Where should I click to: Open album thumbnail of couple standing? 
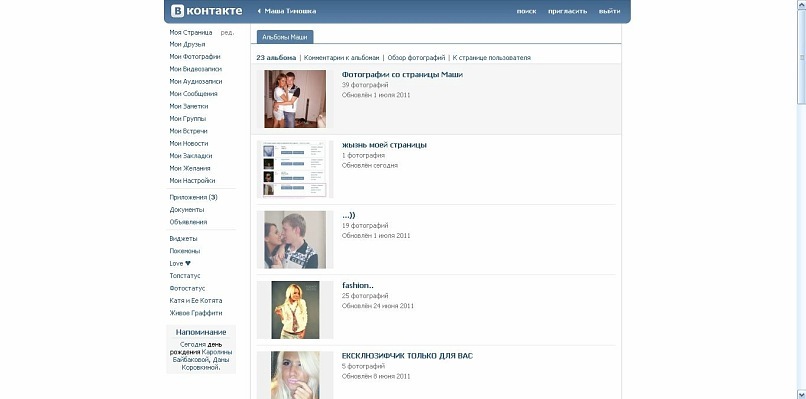(x=295, y=99)
